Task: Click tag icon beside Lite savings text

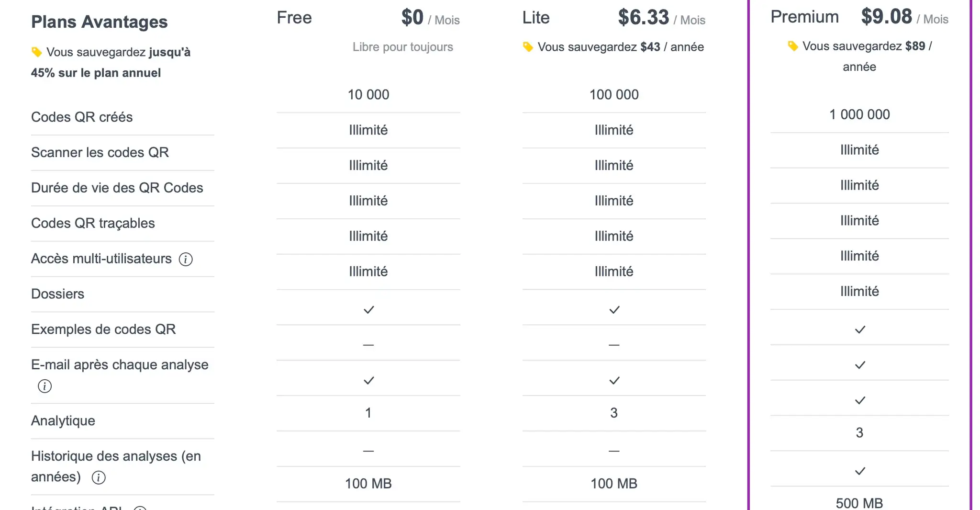Action: [528, 47]
